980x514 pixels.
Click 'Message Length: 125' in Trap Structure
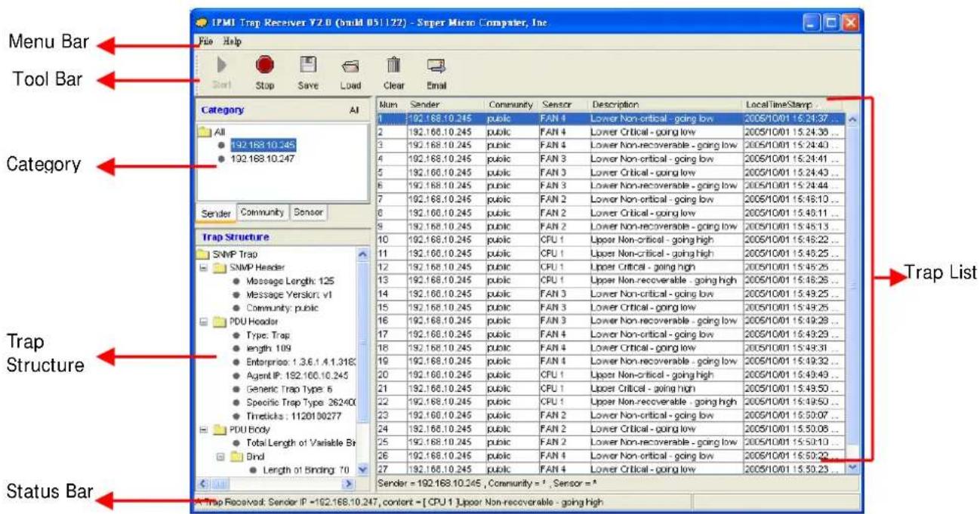click(x=290, y=281)
